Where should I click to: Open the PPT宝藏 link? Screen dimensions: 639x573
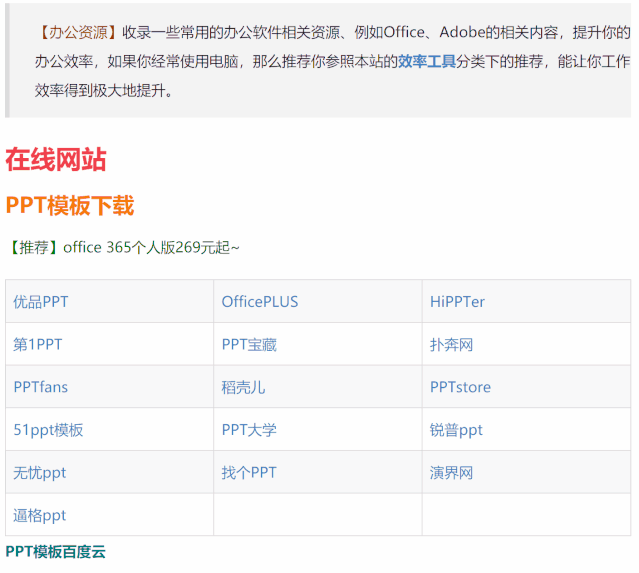(x=249, y=345)
